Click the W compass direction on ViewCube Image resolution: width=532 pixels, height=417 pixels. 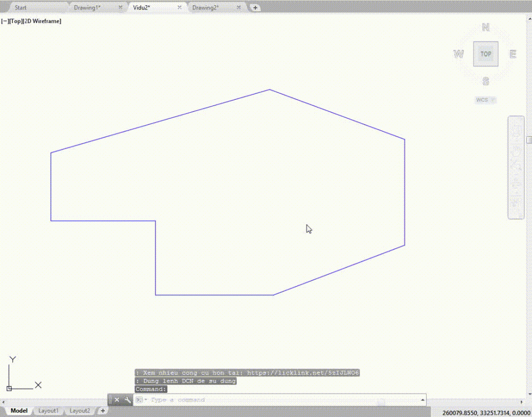point(458,54)
